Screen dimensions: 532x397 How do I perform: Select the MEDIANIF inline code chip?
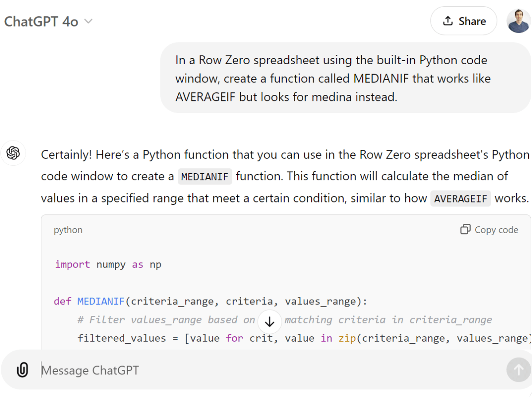pos(205,176)
